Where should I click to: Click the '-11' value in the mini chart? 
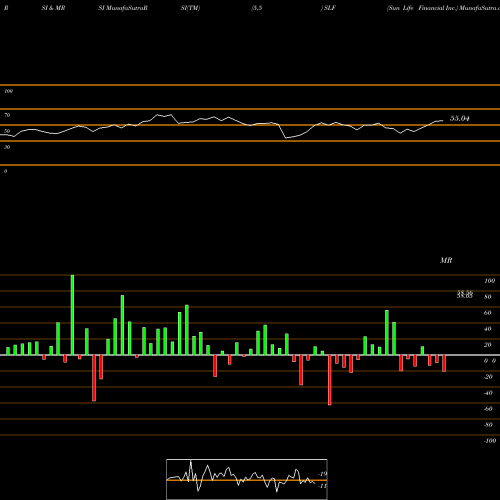pyautogui.click(x=323, y=486)
